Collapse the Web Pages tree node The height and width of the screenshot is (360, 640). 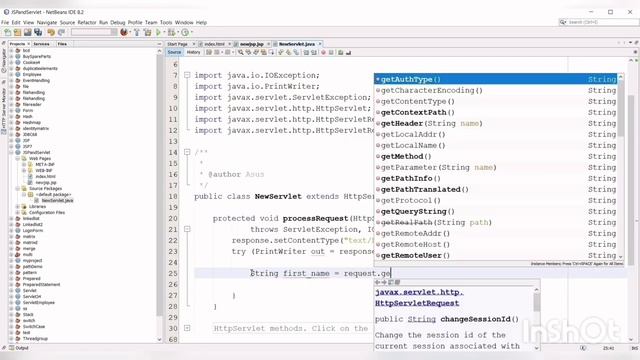18,158
